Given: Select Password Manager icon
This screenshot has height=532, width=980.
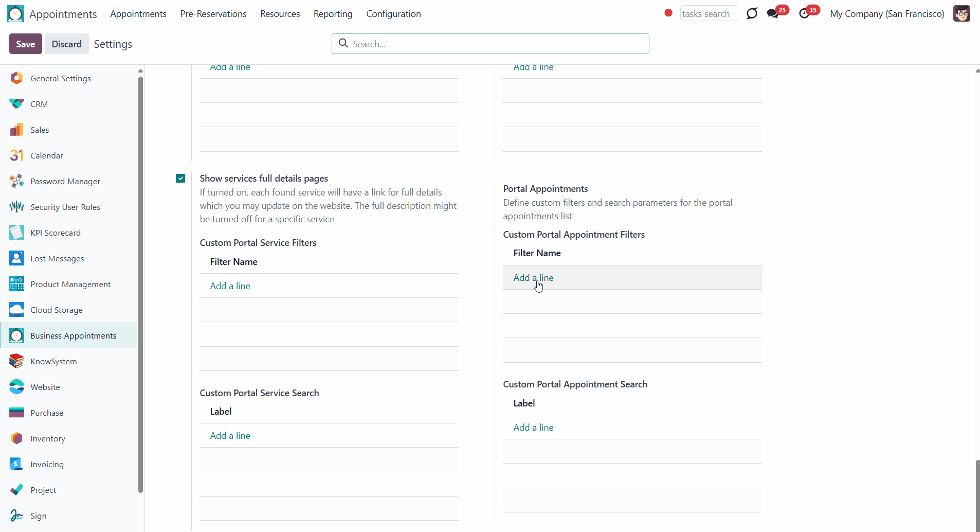Looking at the screenshot, I should (16, 181).
